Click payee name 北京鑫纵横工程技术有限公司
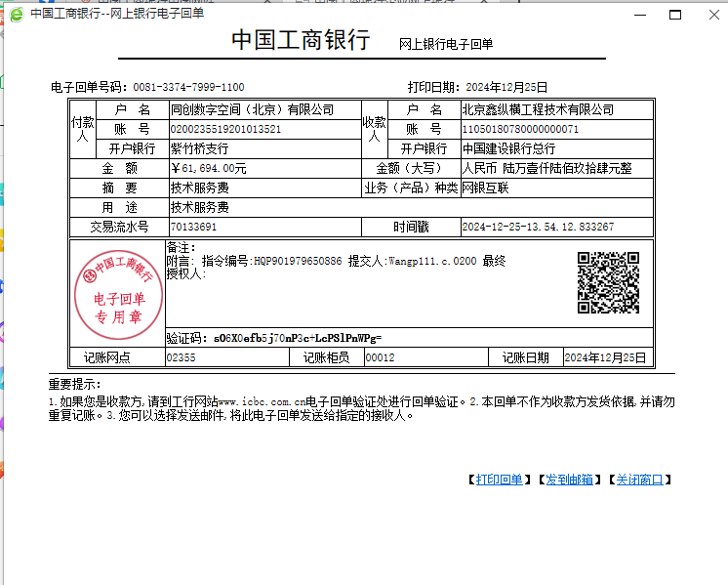The width and height of the screenshot is (728, 585). (x=538, y=109)
